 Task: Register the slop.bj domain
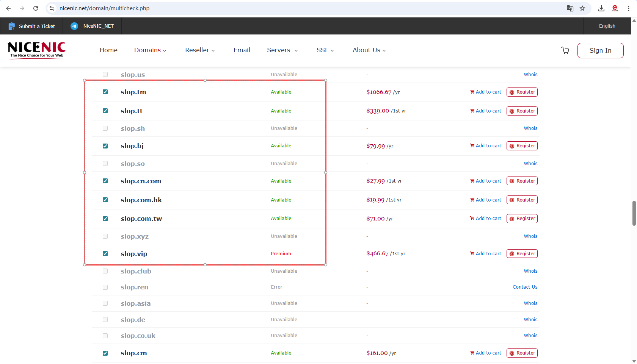(x=522, y=146)
